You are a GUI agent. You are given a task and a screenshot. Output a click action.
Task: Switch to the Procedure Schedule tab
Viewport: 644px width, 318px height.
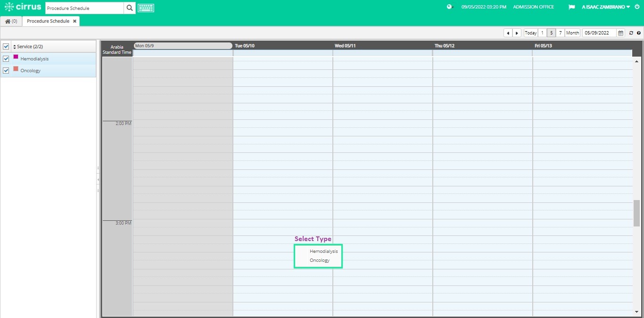coord(47,21)
